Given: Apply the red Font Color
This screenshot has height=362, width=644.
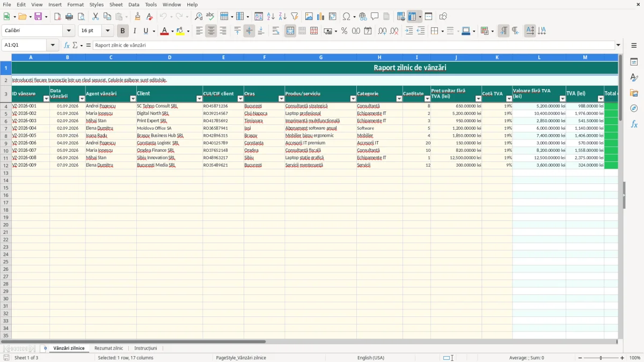Looking at the screenshot, I should click(x=164, y=31).
